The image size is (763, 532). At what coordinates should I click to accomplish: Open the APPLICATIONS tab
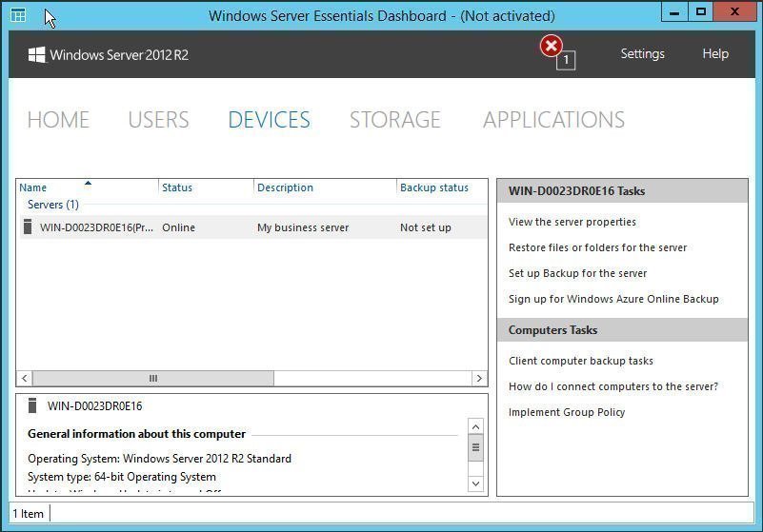(x=553, y=120)
